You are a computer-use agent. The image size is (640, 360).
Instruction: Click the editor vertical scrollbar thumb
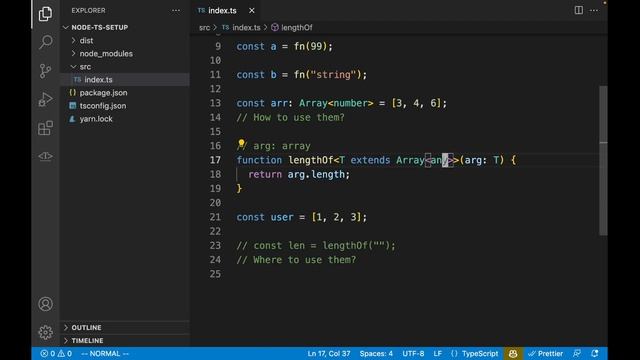(x=603, y=160)
